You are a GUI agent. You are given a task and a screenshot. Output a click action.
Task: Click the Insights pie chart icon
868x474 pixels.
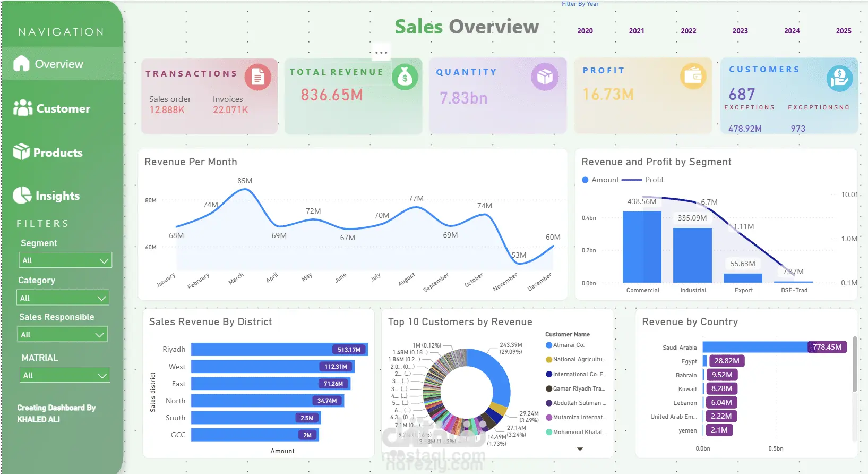click(x=22, y=195)
